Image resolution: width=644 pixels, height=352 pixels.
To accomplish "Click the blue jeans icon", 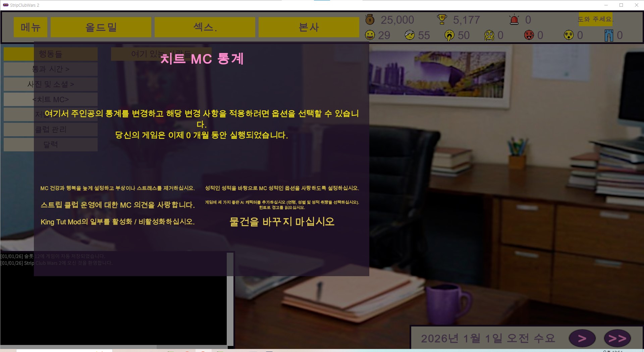I will coord(609,35).
